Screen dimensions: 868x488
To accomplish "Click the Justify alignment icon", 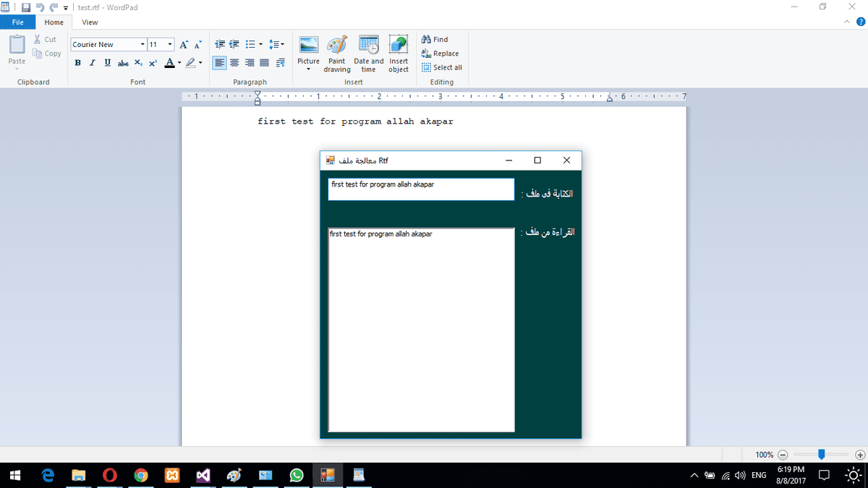I will click(264, 63).
